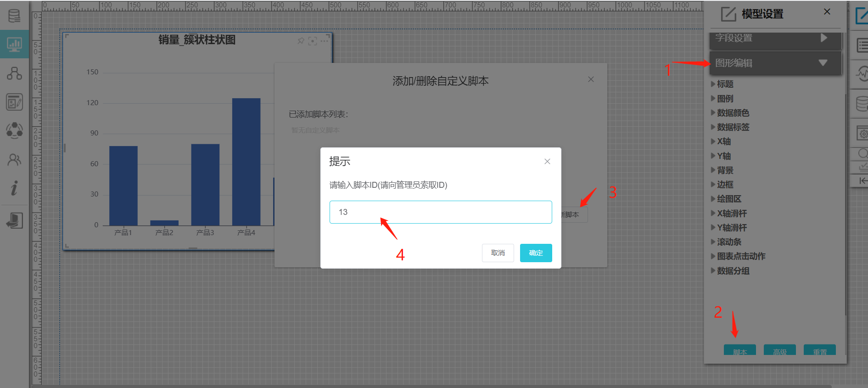
Task: Open the database icon in left sidebar
Action: tap(14, 16)
